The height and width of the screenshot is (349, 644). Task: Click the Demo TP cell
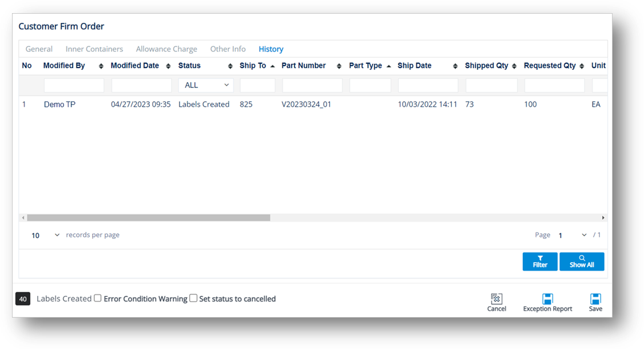coord(59,104)
